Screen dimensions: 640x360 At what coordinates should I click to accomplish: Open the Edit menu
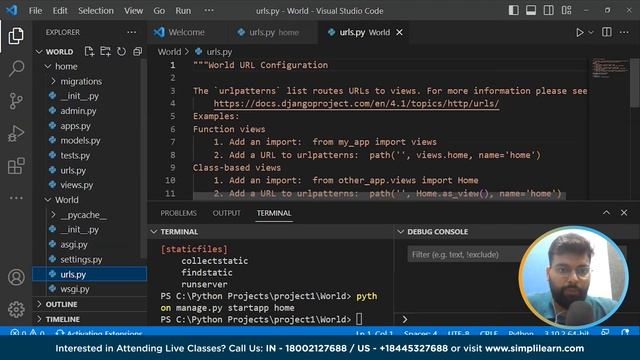[x=60, y=11]
